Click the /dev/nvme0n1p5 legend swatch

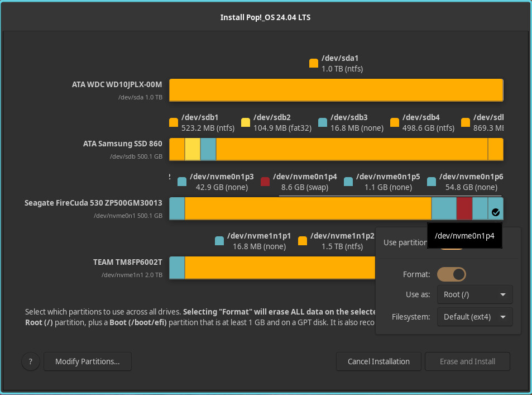click(x=348, y=182)
